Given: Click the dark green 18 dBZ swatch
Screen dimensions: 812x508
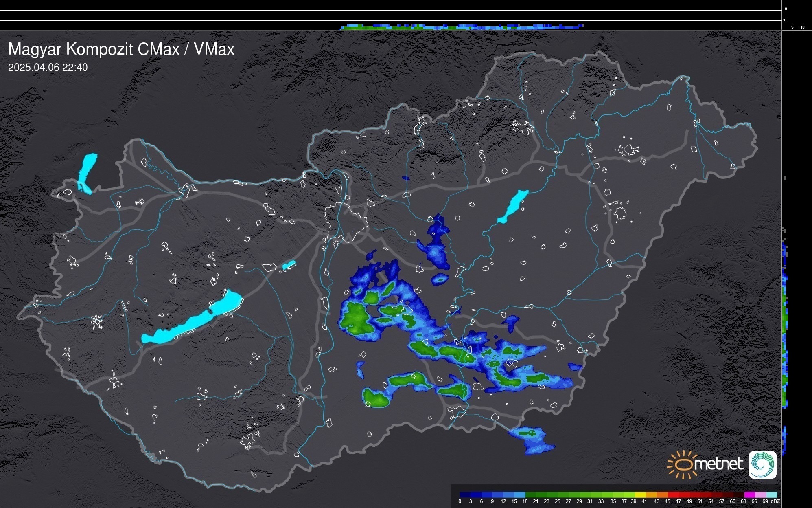Looking at the screenshot, I should pos(531,495).
